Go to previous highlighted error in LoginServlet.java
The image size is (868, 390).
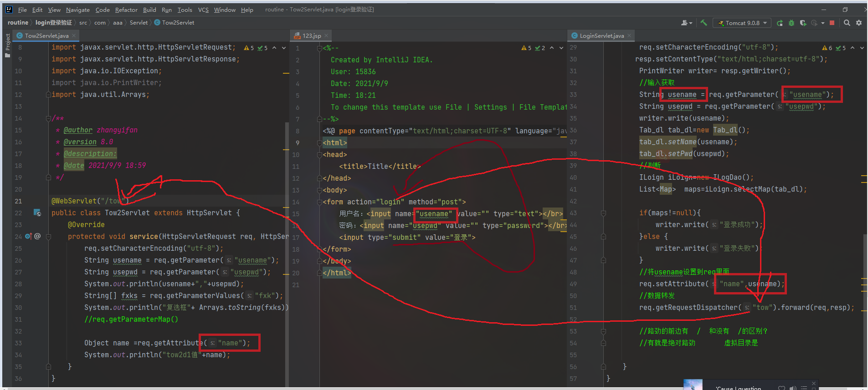point(853,48)
